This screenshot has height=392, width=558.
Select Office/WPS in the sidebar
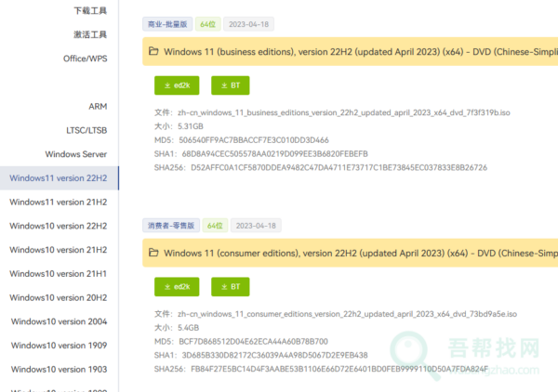(83, 59)
